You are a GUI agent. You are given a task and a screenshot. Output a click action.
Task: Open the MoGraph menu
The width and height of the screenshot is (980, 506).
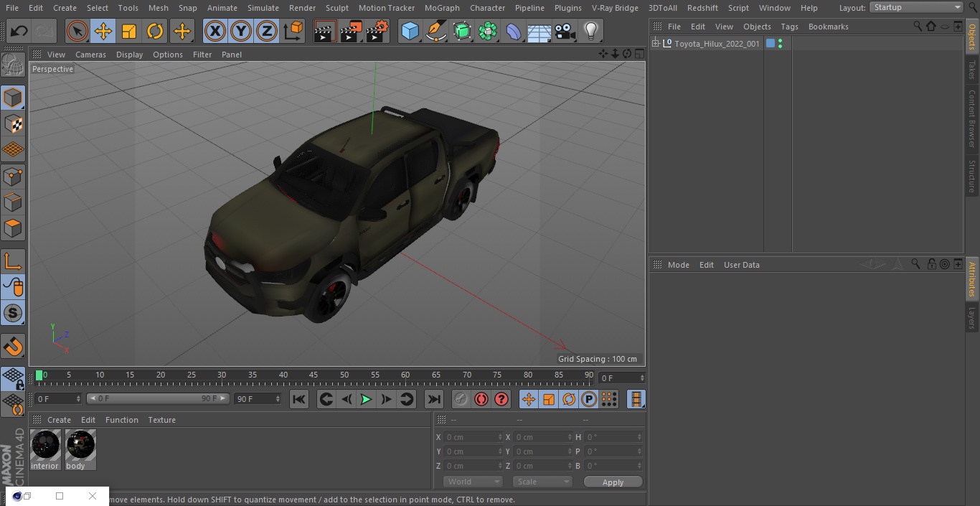tap(442, 8)
